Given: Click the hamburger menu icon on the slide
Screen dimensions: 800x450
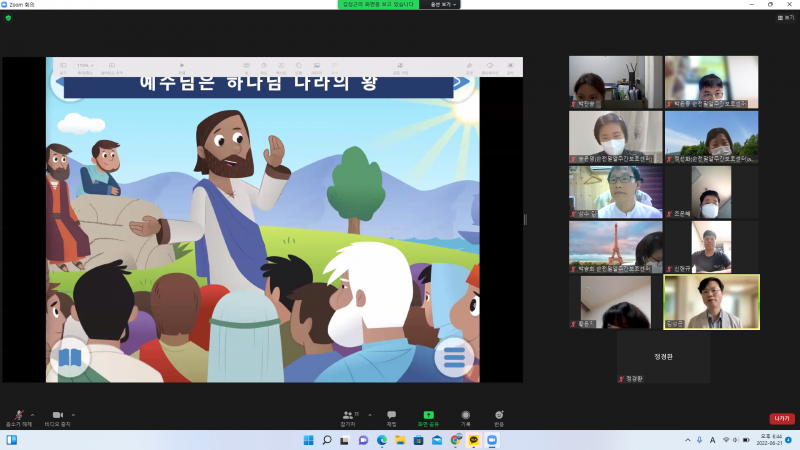Looking at the screenshot, I should pos(454,357).
